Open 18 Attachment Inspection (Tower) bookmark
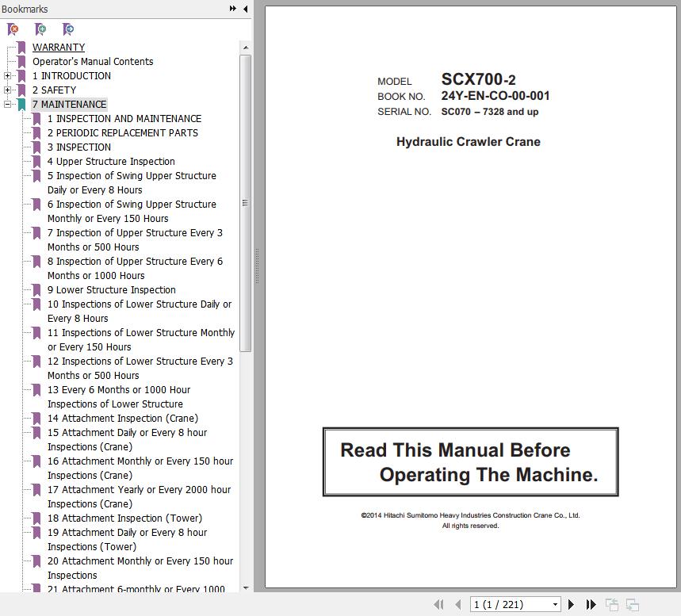The width and height of the screenshot is (681, 616). [x=124, y=518]
